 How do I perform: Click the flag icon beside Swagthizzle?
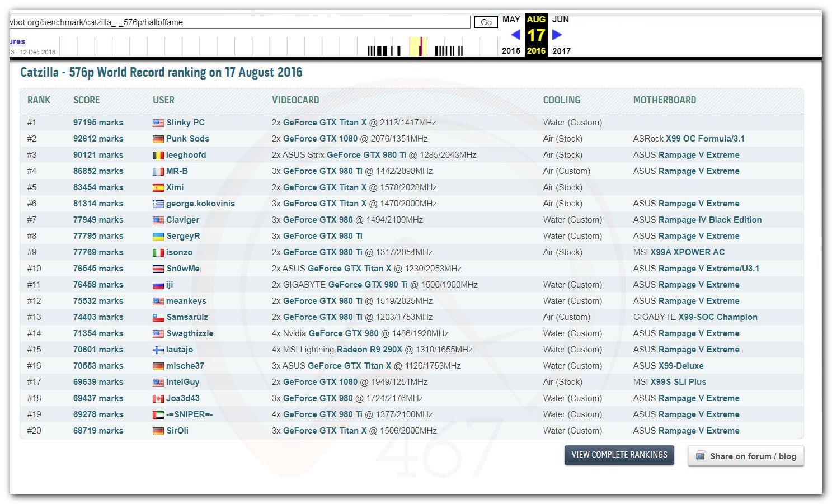point(158,333)
